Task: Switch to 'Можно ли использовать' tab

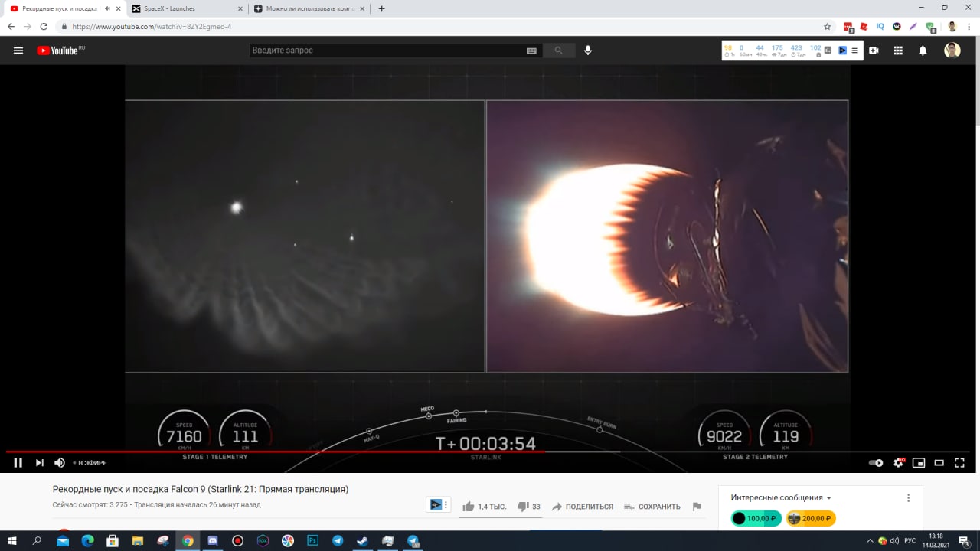Action: (x=307, y=8)
